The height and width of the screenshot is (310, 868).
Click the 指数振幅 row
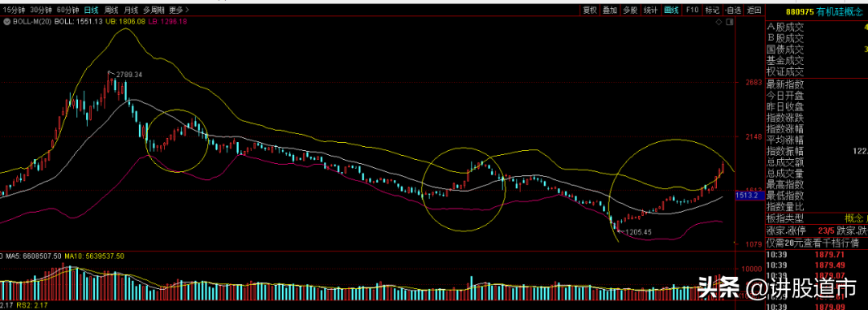coord(817,151)
